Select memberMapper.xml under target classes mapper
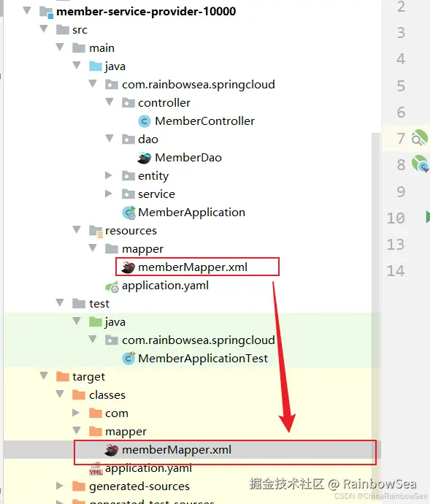Image resolution: width=430 pixels, height=504 pixels. pos(177,450)
